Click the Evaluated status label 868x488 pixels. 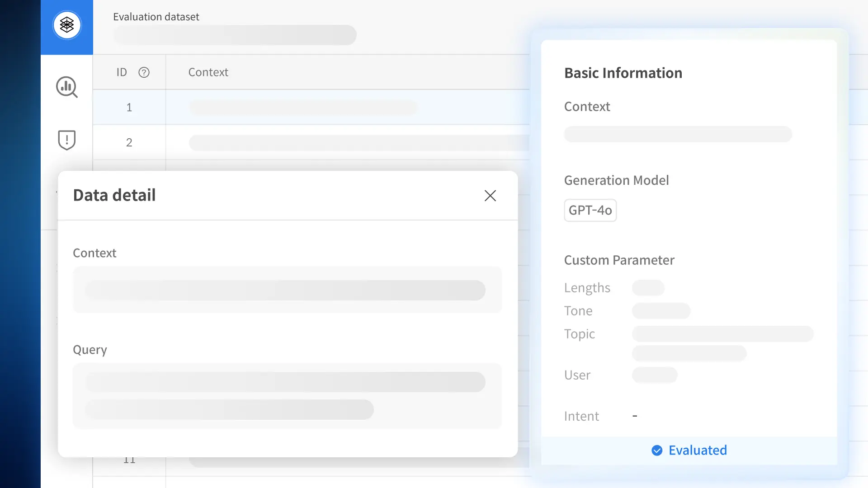pos(698,450)
